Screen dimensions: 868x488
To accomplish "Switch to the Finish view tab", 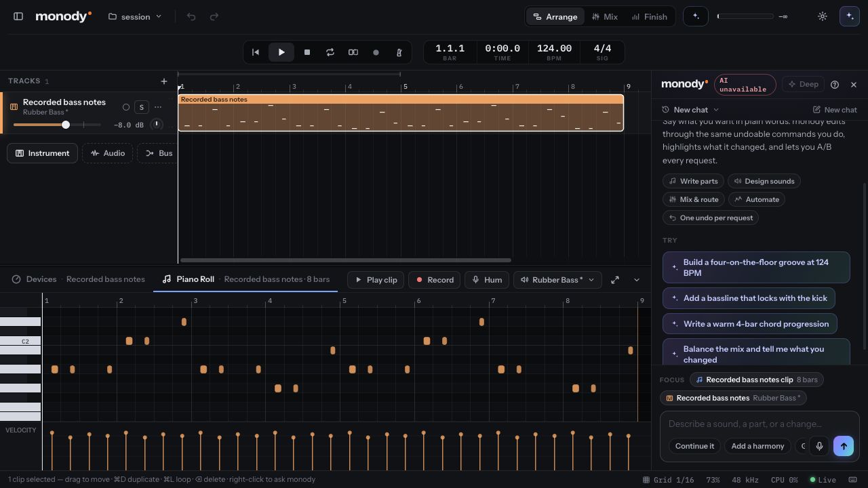I will click(649, 16).
